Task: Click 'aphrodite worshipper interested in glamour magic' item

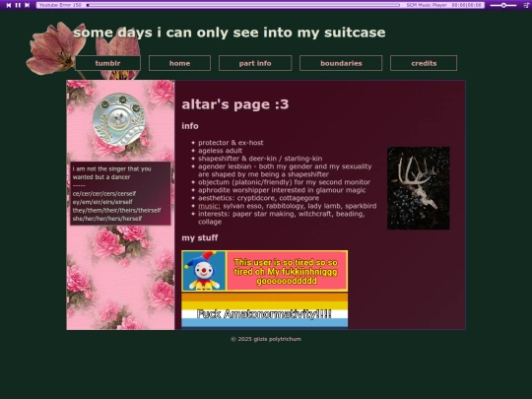Action: pyautogui.click(x=282, y=190)
